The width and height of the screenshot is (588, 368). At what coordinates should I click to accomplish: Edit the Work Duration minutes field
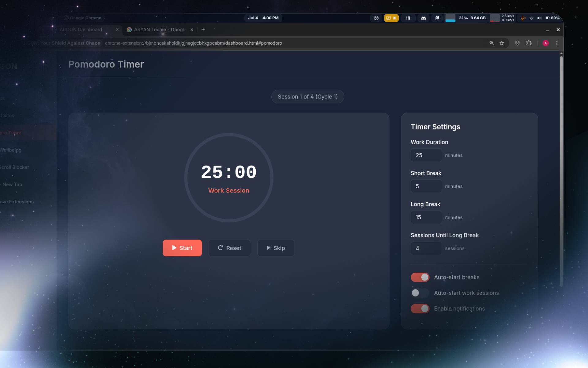426,155
